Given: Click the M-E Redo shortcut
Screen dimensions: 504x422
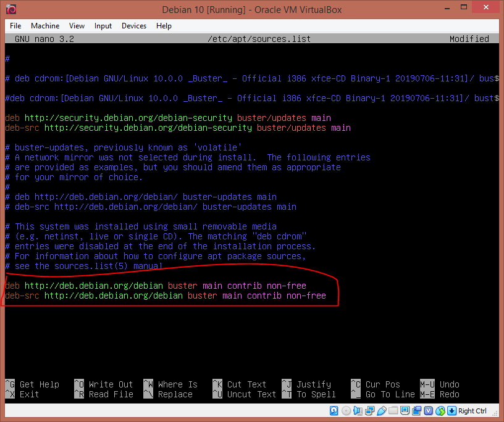Looking at the screenshot, I should (440, 394).
